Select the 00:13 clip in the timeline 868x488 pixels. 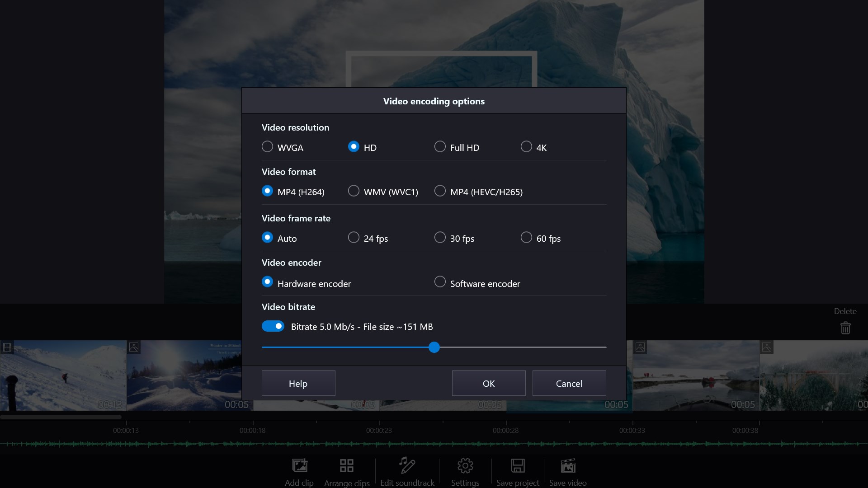coord(63,375)
